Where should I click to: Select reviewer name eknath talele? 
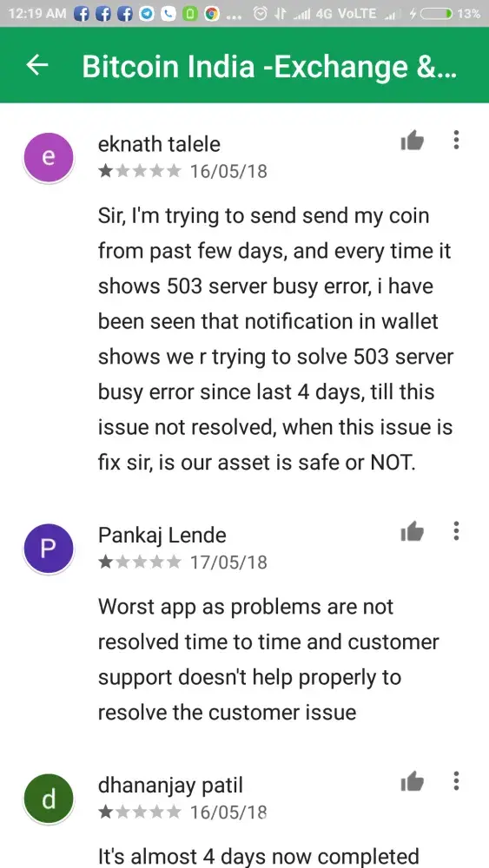tap(159, 144)
